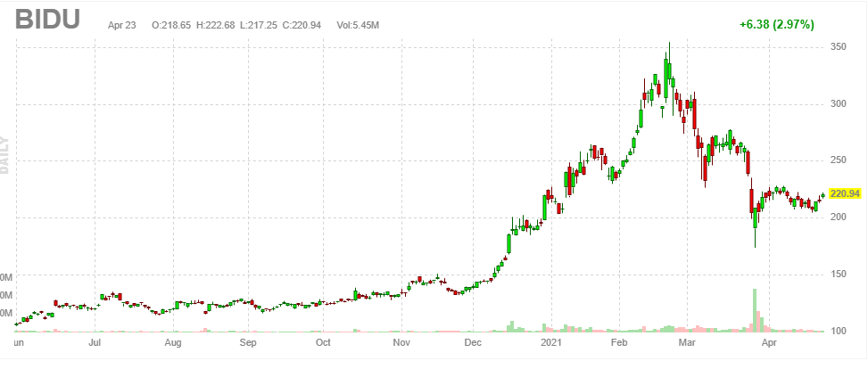
Task: Click the tallest green volume bar in late March
Action: [755, 310]
